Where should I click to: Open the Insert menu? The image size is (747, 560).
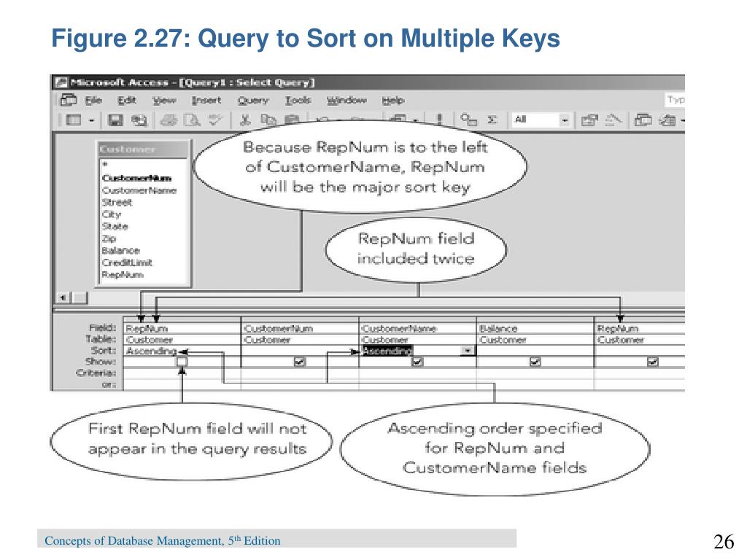pyautogui.click(x=206, y=101)
